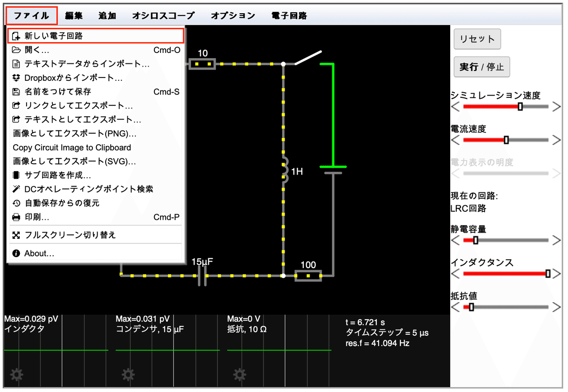Click the text import document icon
Viewport: 568px width, 392px height.
pos(17,64)
